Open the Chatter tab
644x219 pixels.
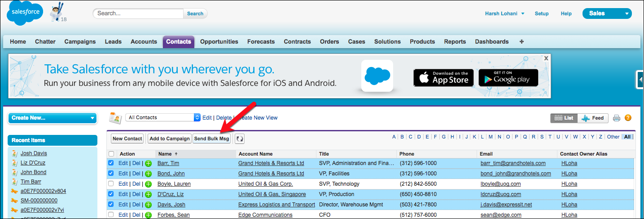pyautogui.click(x=45, y=41)
